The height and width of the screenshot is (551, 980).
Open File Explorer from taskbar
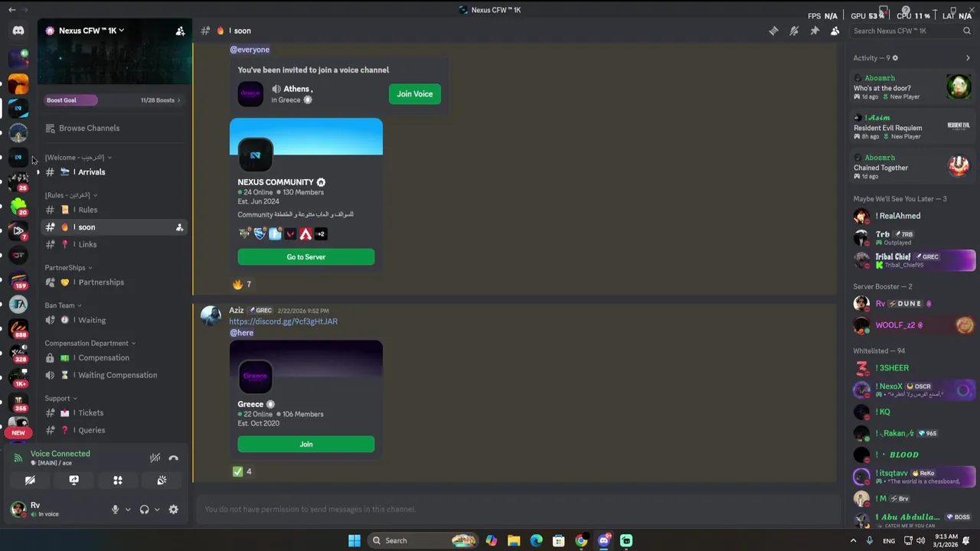514,541
